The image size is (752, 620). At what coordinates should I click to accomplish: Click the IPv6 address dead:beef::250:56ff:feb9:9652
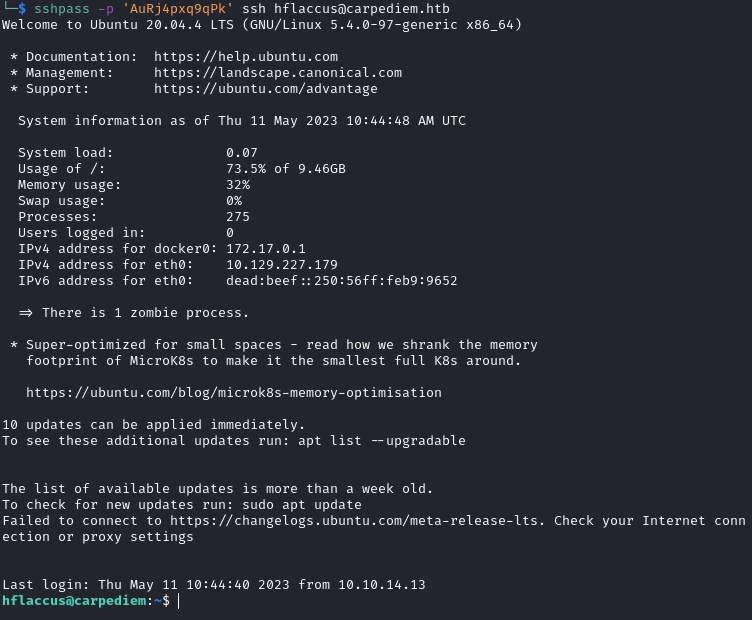(x=342, y=281)
